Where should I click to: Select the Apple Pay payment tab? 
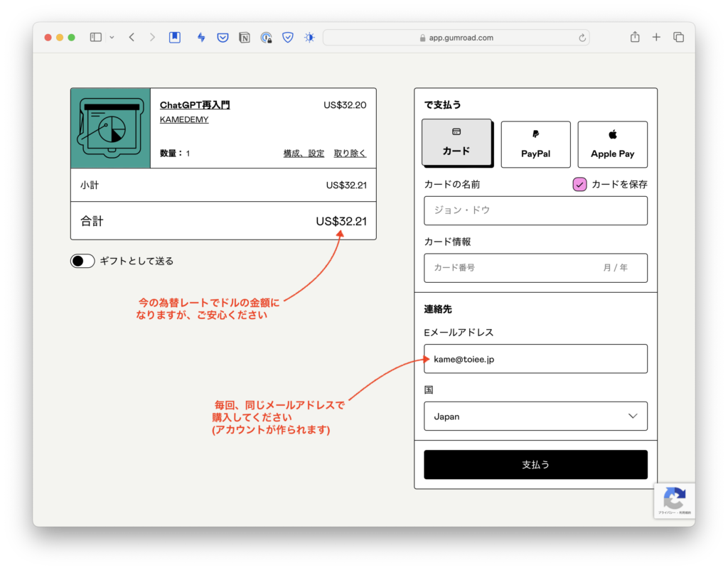pyautogui.click(x=612, y=144)
